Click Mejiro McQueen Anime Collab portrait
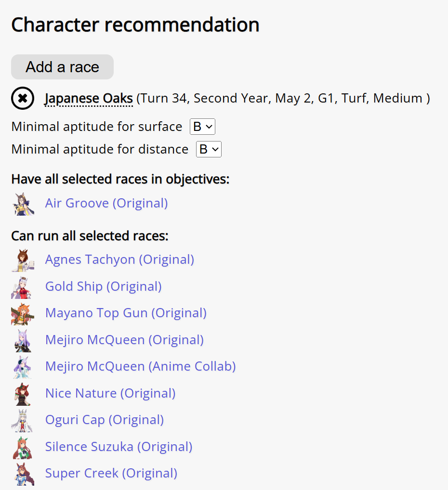Viewport: 448px width, 490px height. [23, 367]
